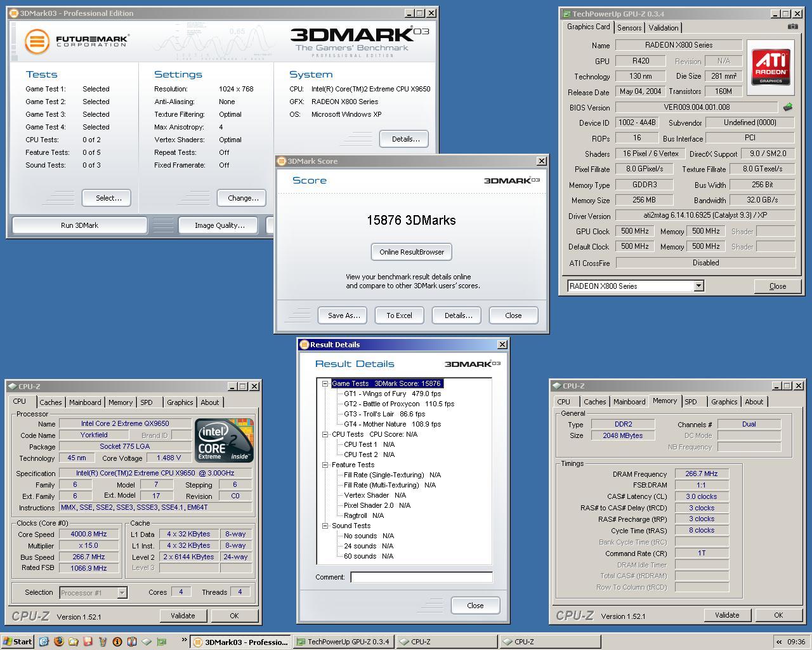The width and height of the screenshot is (812, 650).
Task: Save the BIOS using the chip icon
Action: (x=788, y=107)
